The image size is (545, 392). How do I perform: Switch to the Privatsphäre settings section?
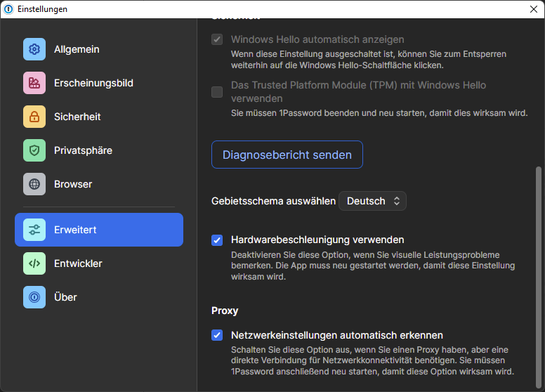83,150
